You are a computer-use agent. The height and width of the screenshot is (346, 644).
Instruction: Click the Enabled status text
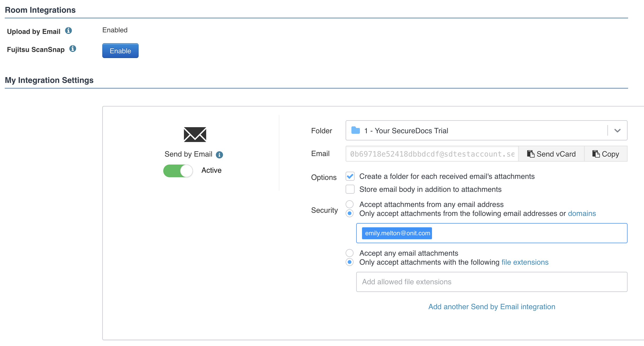point(115,30)
